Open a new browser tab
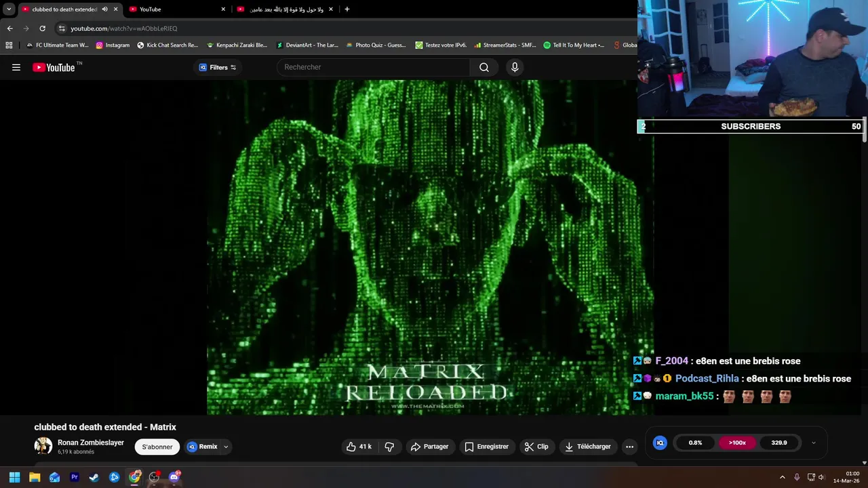Screen dimensions: 868x488 (x=347, y=9)
